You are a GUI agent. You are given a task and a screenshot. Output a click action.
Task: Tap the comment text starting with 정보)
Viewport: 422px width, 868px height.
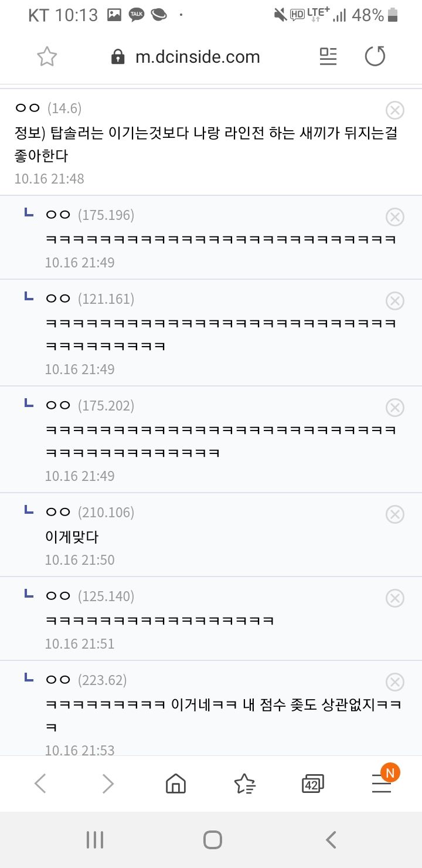pyautogui.click(x=205, y=144)
